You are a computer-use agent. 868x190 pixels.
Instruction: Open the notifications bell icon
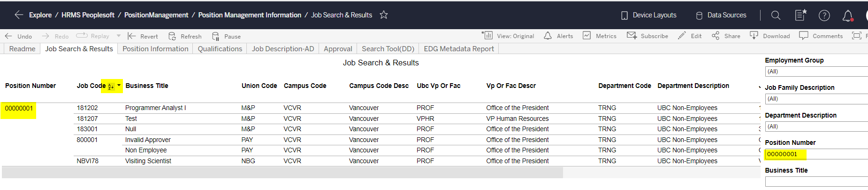click(847, 16)
